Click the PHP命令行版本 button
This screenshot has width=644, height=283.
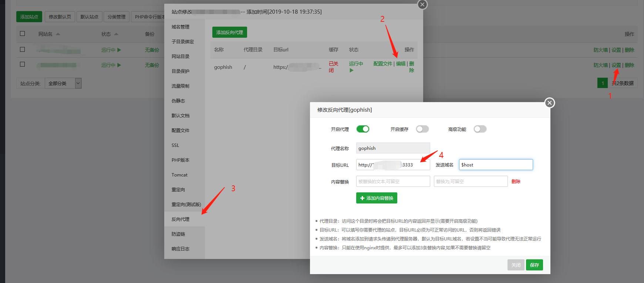click(148, 17)
